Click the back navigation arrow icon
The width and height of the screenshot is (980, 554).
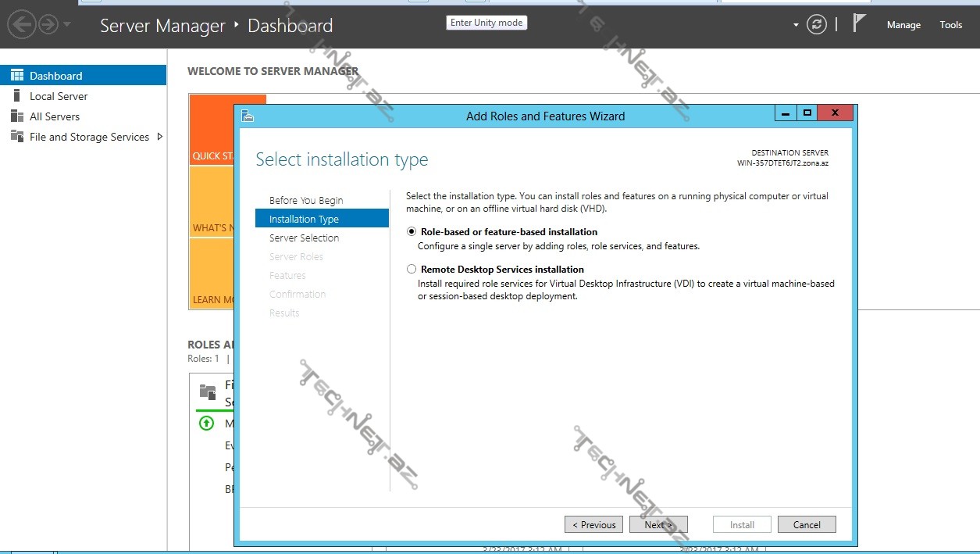[21, 25]
